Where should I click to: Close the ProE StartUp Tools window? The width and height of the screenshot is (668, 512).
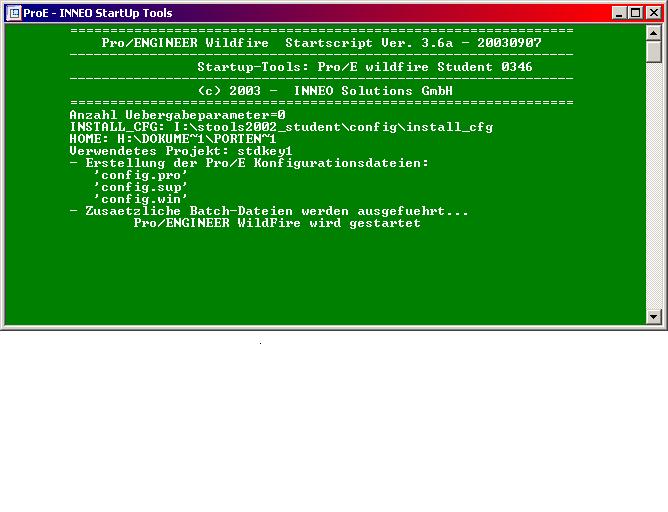pyautogui.click(x=654, y=13)
